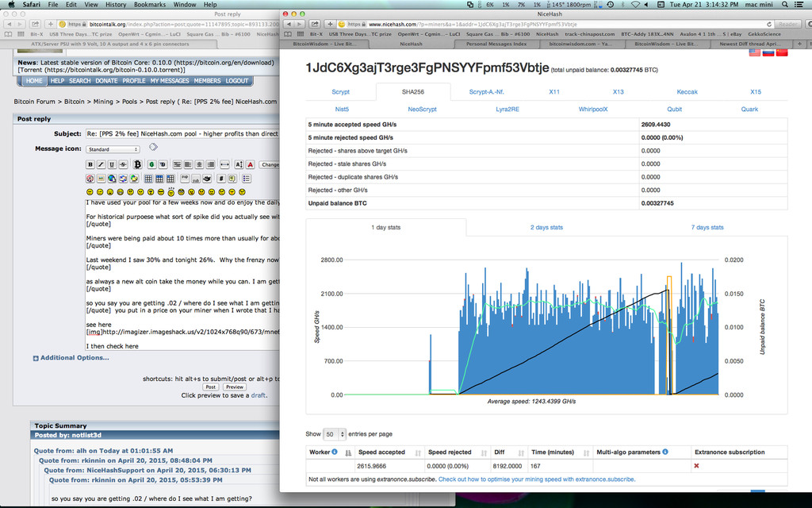Screen dimensions: 812x508
Task: Focus the NiceHash window address bar
Action: [557, 25]
